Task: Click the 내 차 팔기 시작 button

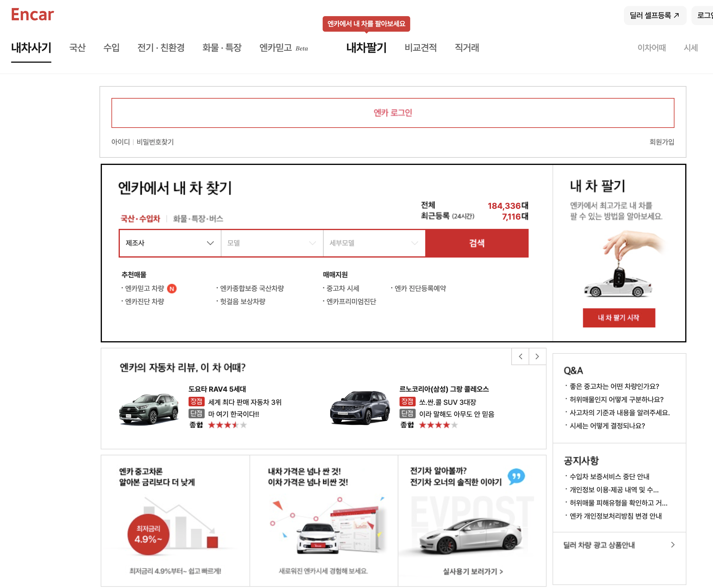Action: point(619,318)
